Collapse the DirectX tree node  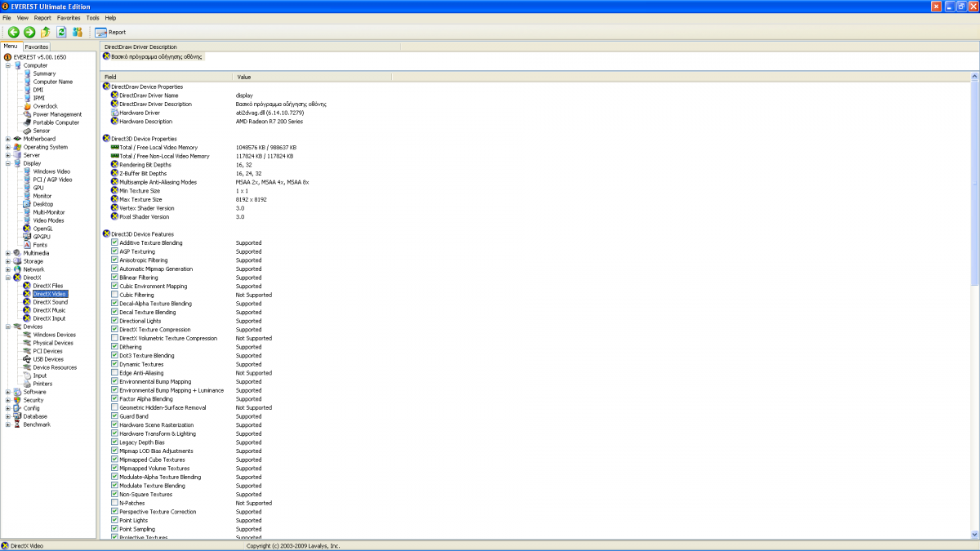(8, 278)
